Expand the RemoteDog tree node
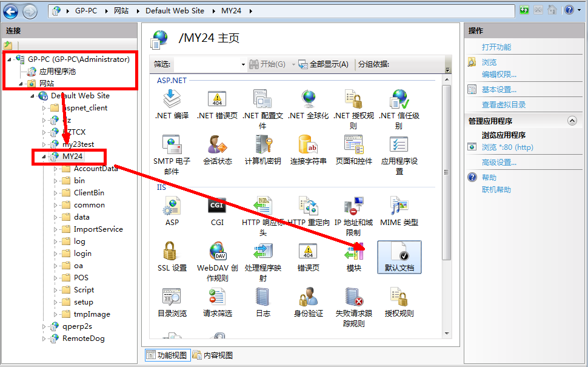Screen dimensions: 588x367 point(44,339)
